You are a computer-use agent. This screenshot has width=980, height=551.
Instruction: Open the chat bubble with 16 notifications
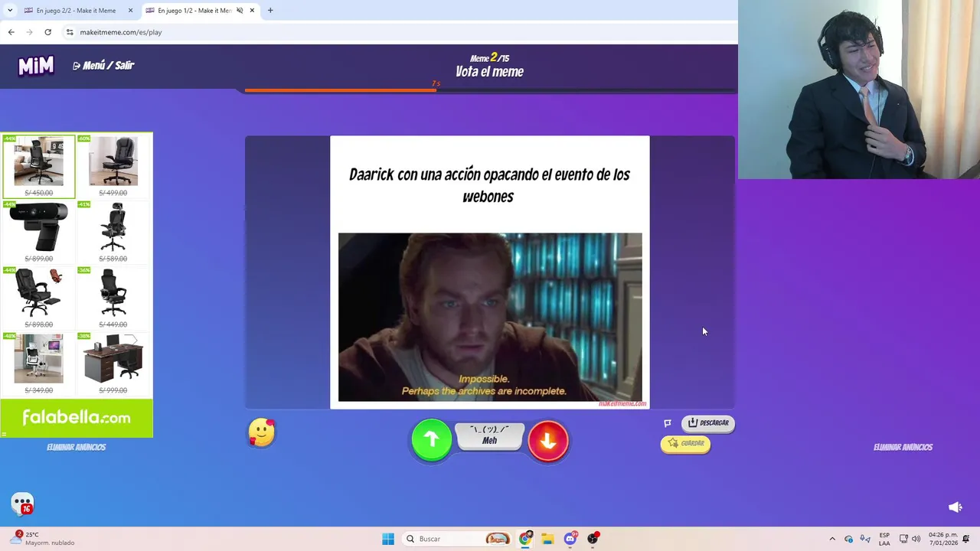(22, 504)
